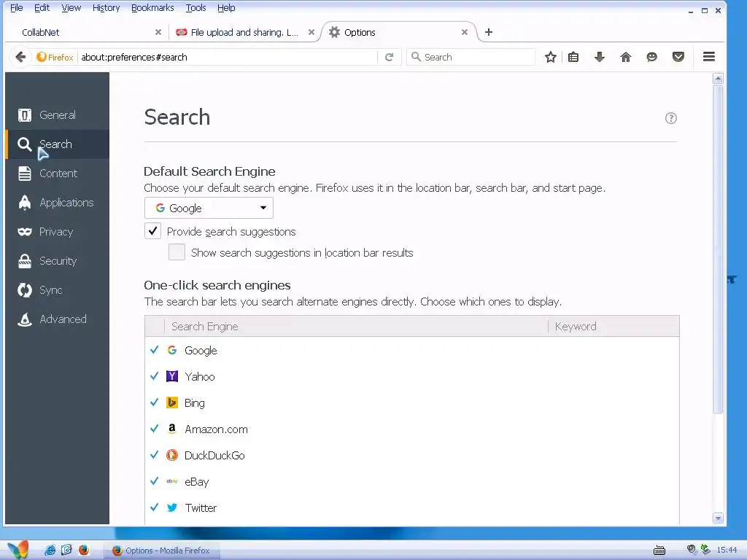747x560 pixels.
Task: Open the View menu
Action: pyautogui.click(x=71, y=7)
